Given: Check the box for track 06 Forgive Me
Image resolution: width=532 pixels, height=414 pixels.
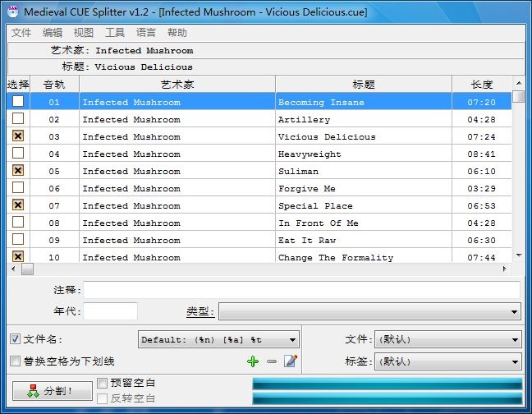Looking at the screenshot, I should tap(18, 187).
